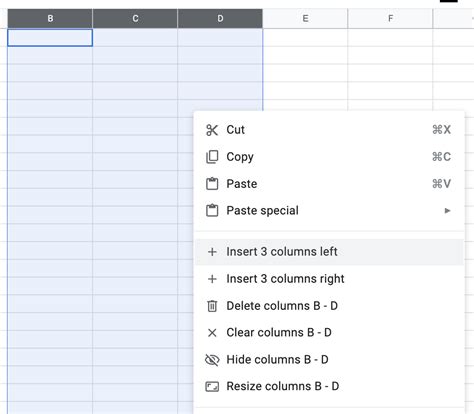Click the X icon for Clear columns

coord(212,333)
